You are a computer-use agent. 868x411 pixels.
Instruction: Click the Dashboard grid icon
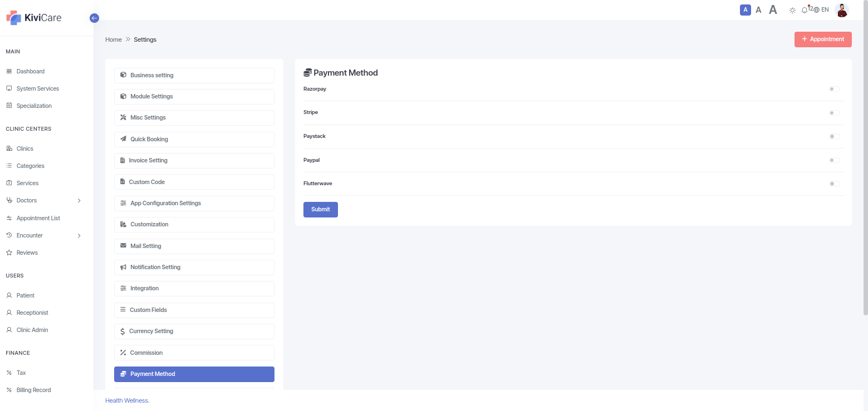9,71
